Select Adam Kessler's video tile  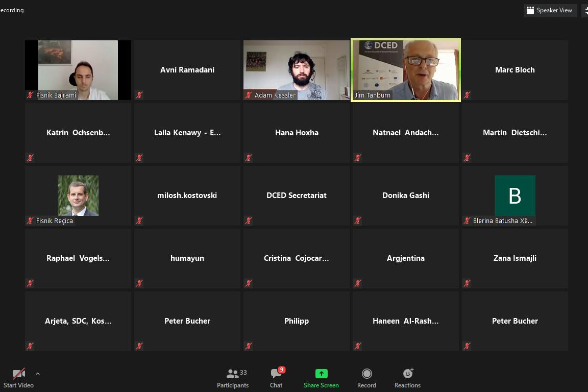296,70
